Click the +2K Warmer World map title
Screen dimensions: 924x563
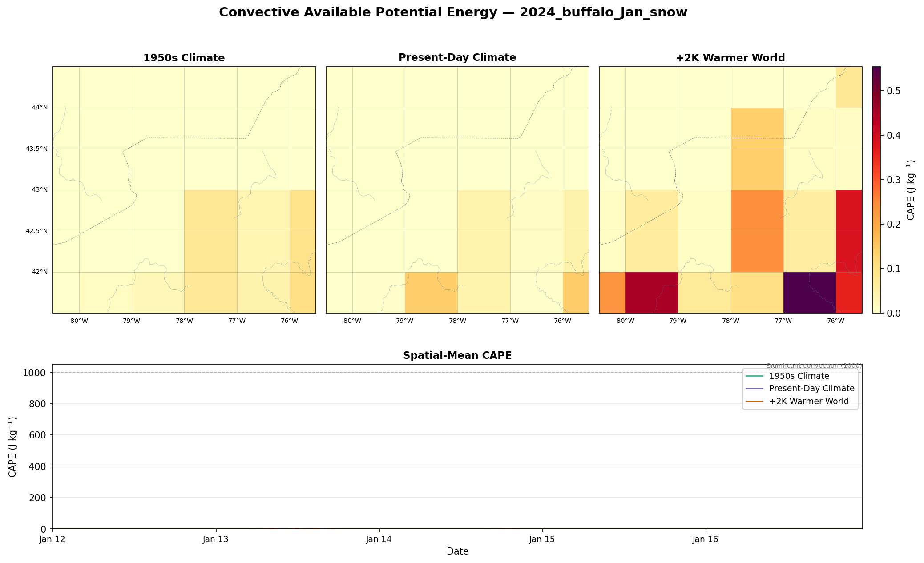click(x=730, y=58)
